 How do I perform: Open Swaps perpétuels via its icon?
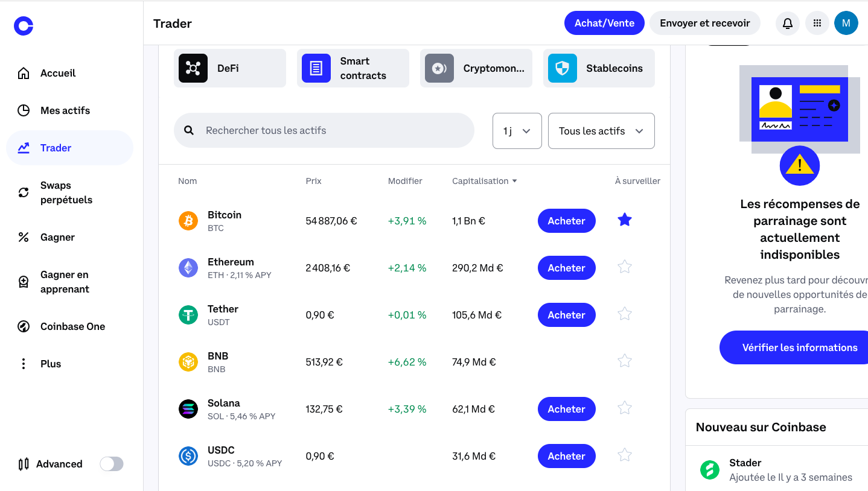23,192
